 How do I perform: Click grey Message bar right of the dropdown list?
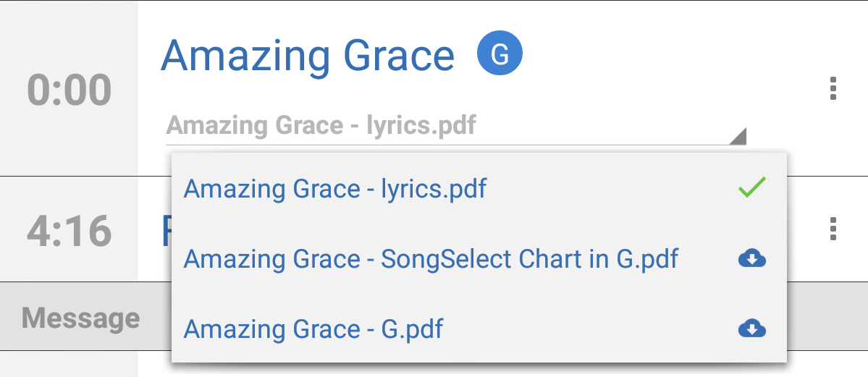coord(827,317)
